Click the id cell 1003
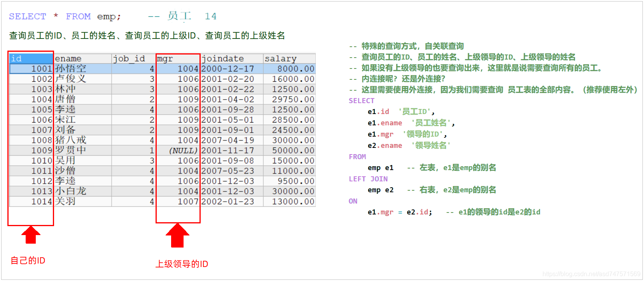This screenshot has width=644, height=281. click(x=31, y=89)
